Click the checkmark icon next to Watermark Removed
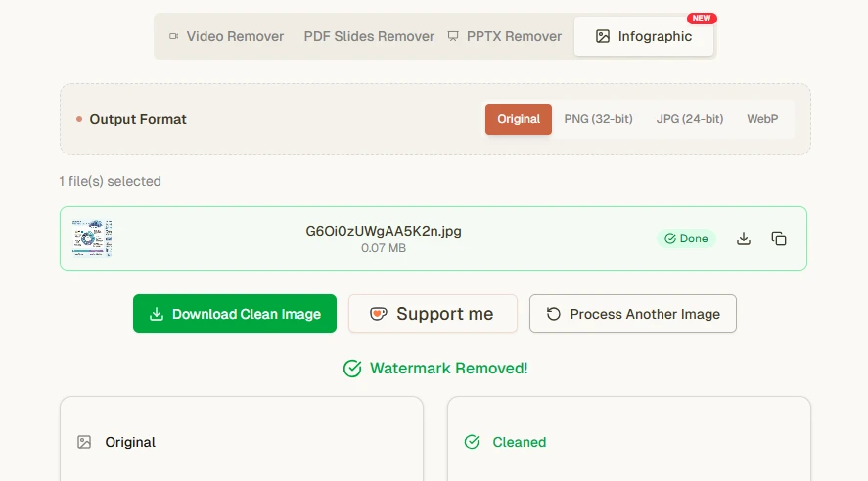The image size is (868, 481). 352,369
